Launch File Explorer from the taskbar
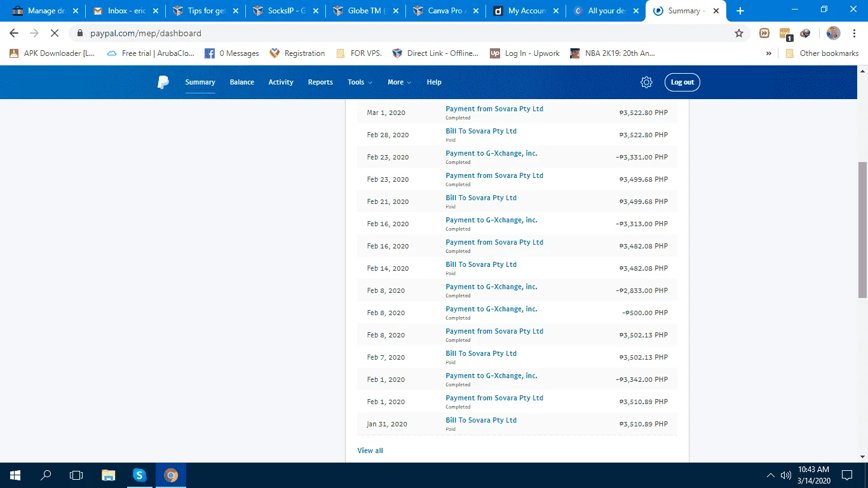The width and height of the screenshot is (868, 488). click(109, 475)
